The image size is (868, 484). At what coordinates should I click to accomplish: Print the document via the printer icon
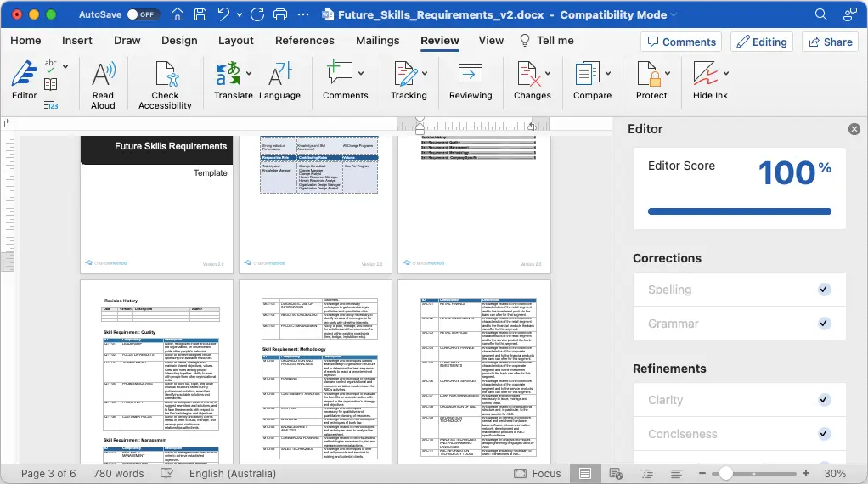pos(280,14)
